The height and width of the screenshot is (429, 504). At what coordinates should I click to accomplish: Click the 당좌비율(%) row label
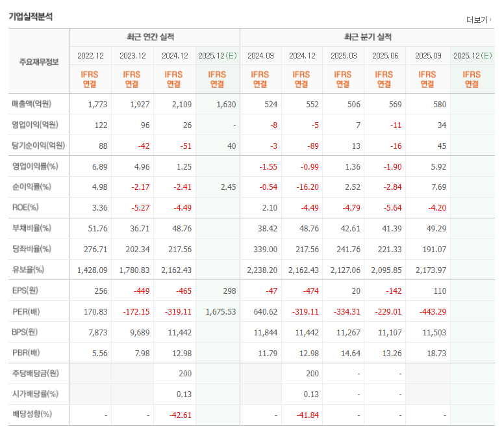31,249
